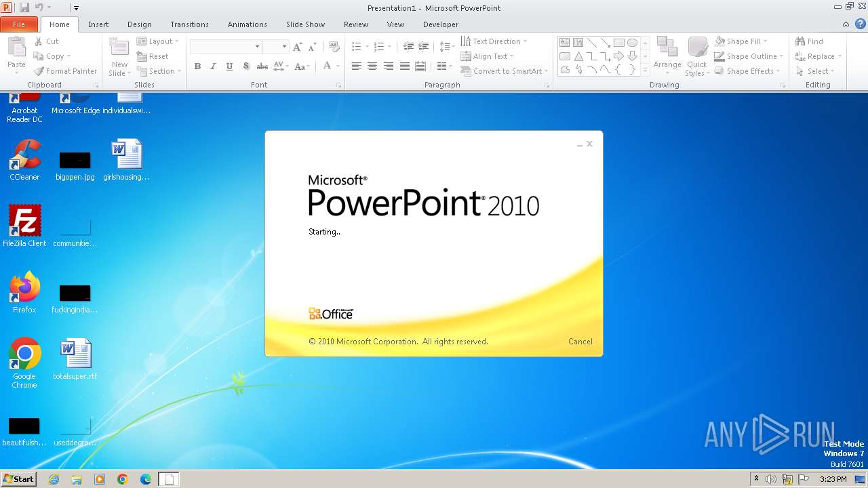Switch to the Insert tab
Viewport: 868px width, 488px height.
tap(98, 24)
